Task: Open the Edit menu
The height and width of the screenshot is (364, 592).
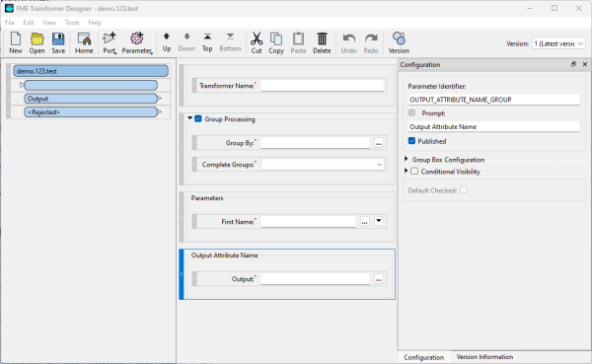Action: click(x=29, y=23)
